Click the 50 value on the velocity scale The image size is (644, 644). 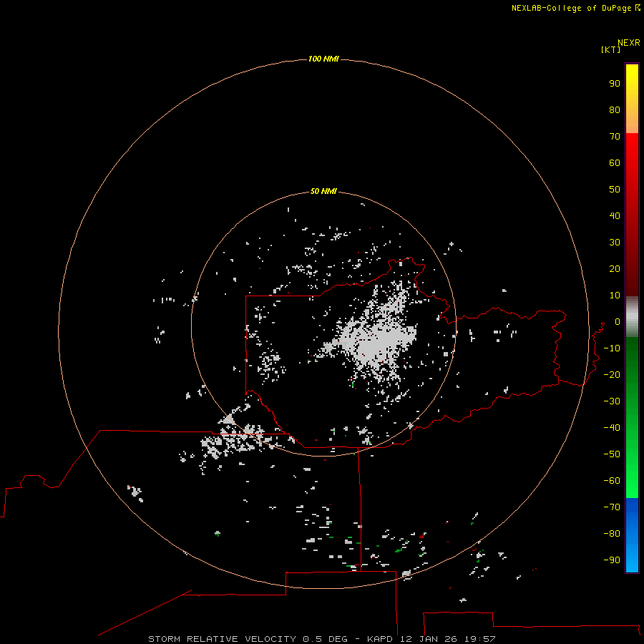click(x=615, y=190)
